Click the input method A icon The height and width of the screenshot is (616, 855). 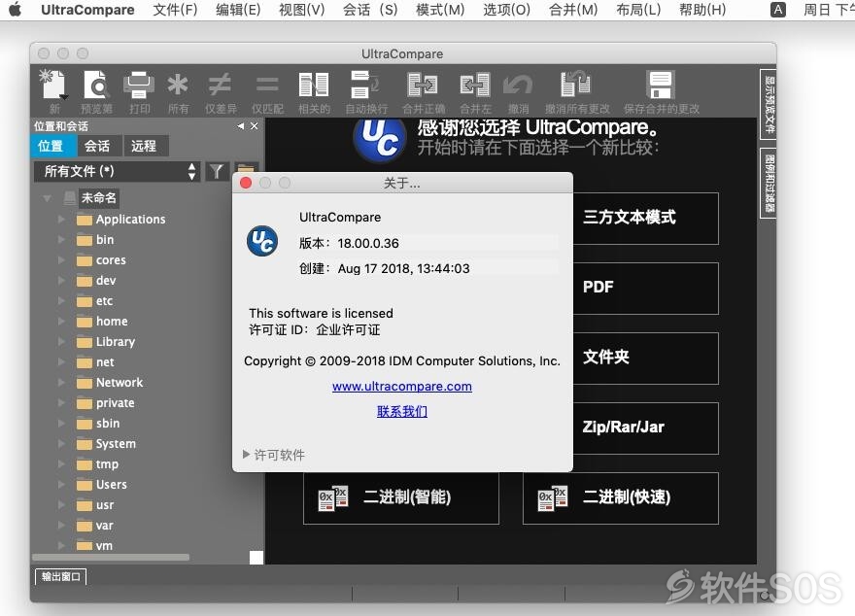click(778, 10)
